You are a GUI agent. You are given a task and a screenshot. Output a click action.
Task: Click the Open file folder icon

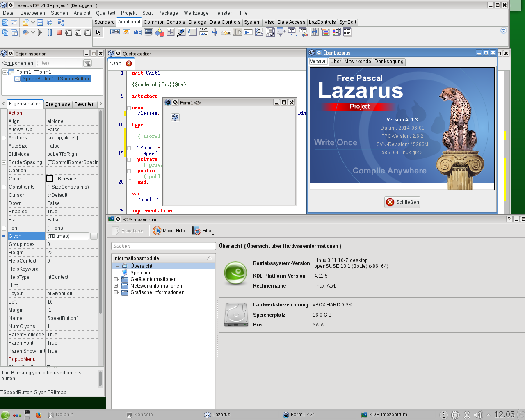(x=26, y=23)
